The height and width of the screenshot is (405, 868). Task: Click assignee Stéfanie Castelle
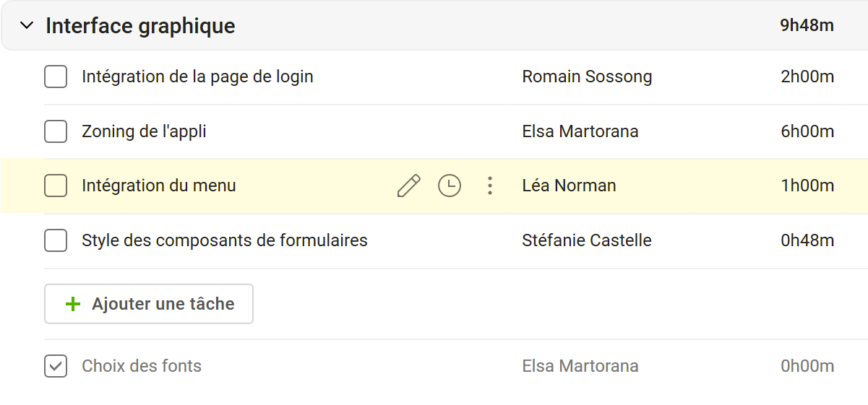[587, 240]
